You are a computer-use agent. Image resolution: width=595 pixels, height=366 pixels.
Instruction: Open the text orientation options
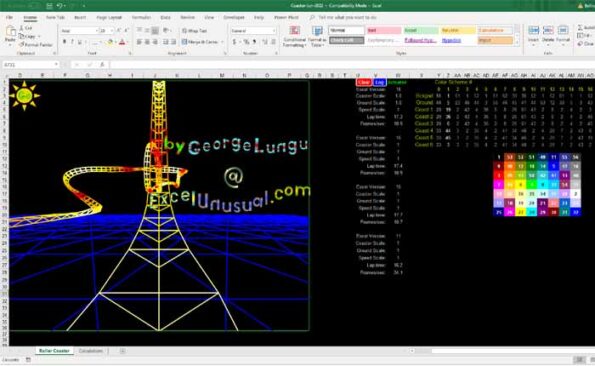coord(166,30)
